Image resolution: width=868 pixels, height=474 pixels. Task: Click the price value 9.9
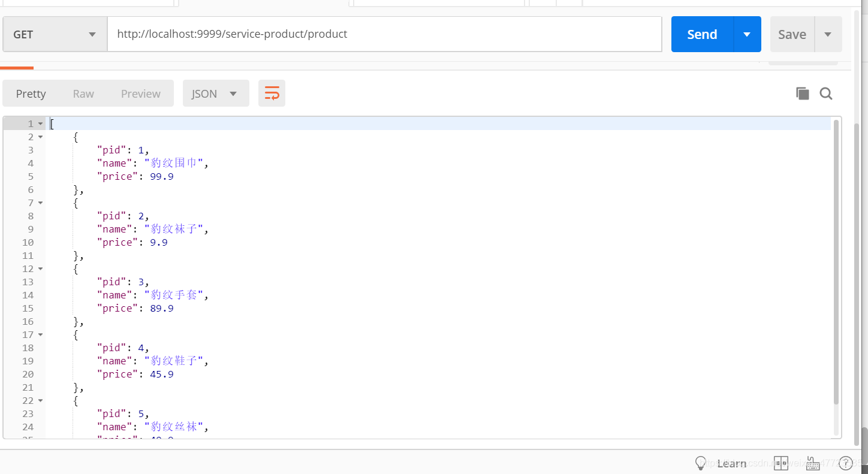coord(159,242)
